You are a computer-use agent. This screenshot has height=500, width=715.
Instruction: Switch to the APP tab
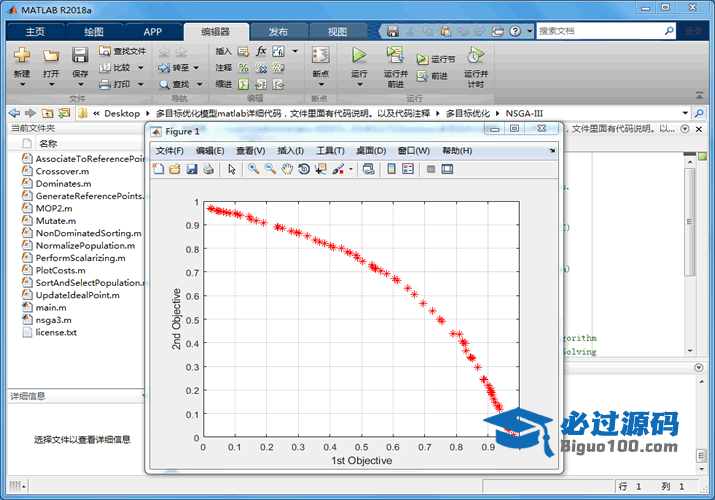pos(152,31)
